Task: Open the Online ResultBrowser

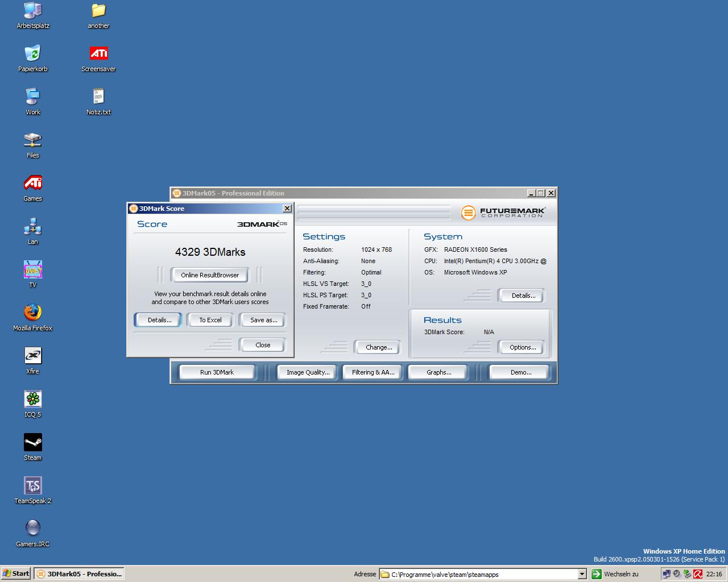Action: click(x=210, y=275)
